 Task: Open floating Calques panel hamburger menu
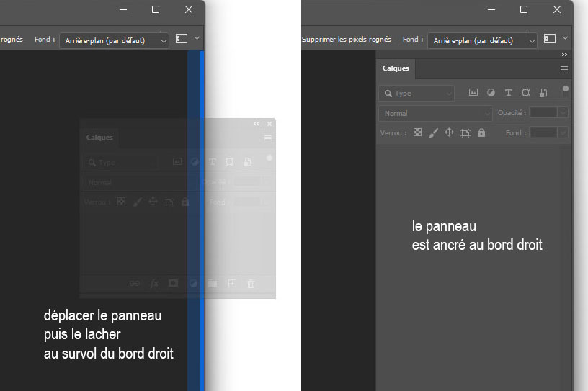pyautogui.click(x=268, y=138)
